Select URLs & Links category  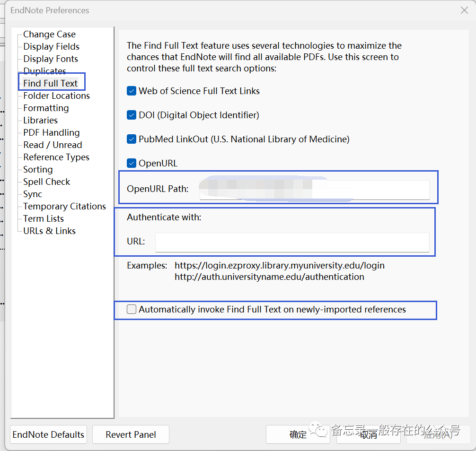point(50,231)
